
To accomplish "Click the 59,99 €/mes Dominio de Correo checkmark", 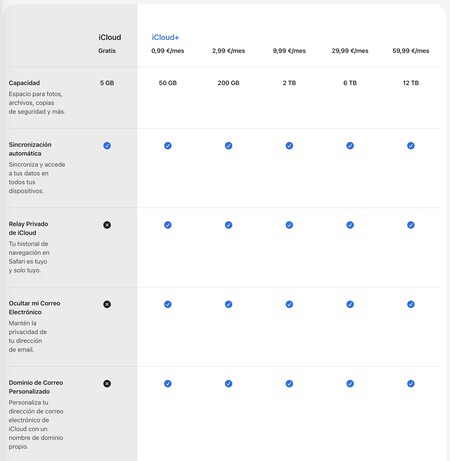I will [x=411, y=384].
